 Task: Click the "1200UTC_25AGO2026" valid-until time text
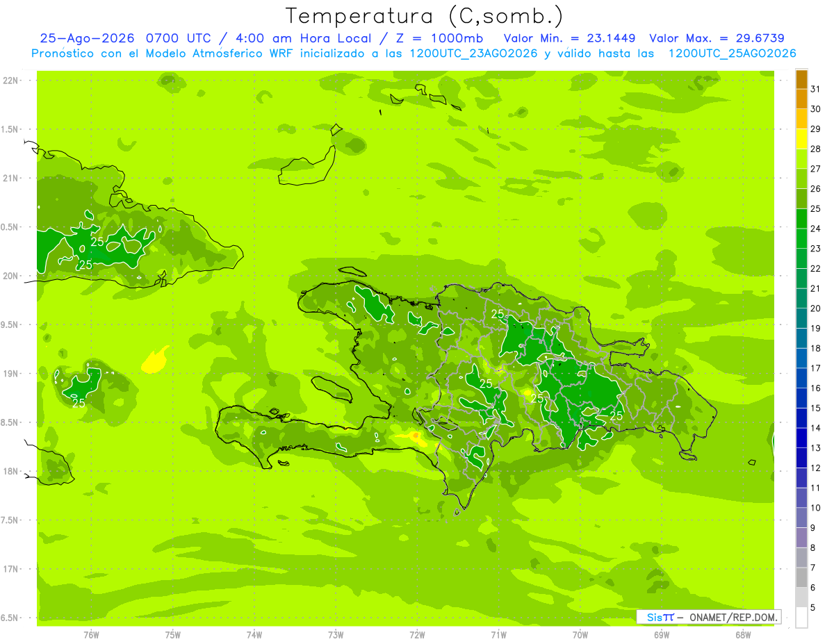pyautogui.click(x=733, y=53)
